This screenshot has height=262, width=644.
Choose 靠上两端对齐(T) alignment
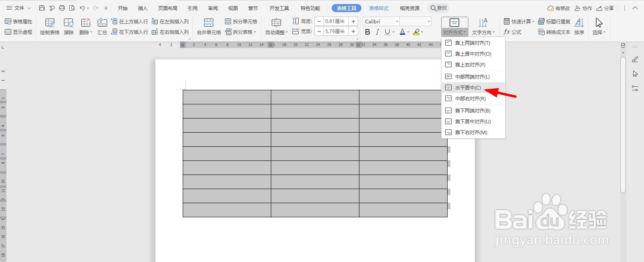pyautogui.click(x=473, y=43)
